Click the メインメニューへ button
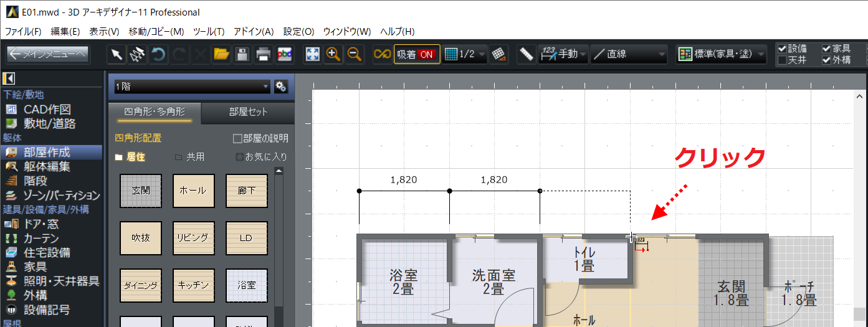868x327 pixels. pyautogui.click(x=48, y=54)
